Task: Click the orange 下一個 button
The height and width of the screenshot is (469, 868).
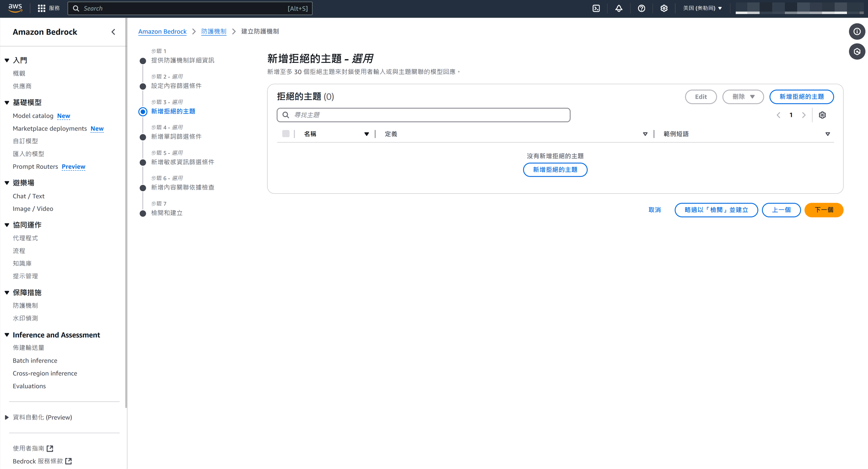Action: pyautogui.click(x=823, y=210)
